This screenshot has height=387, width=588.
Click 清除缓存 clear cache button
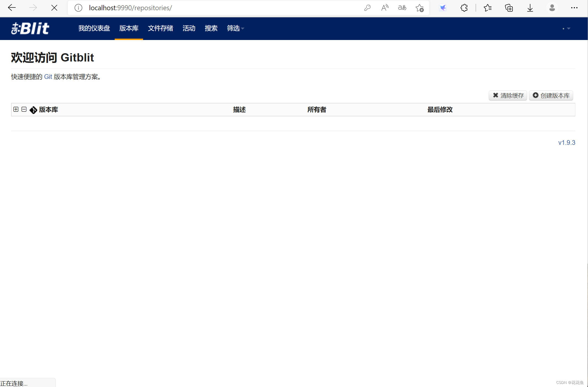point(508,95)
